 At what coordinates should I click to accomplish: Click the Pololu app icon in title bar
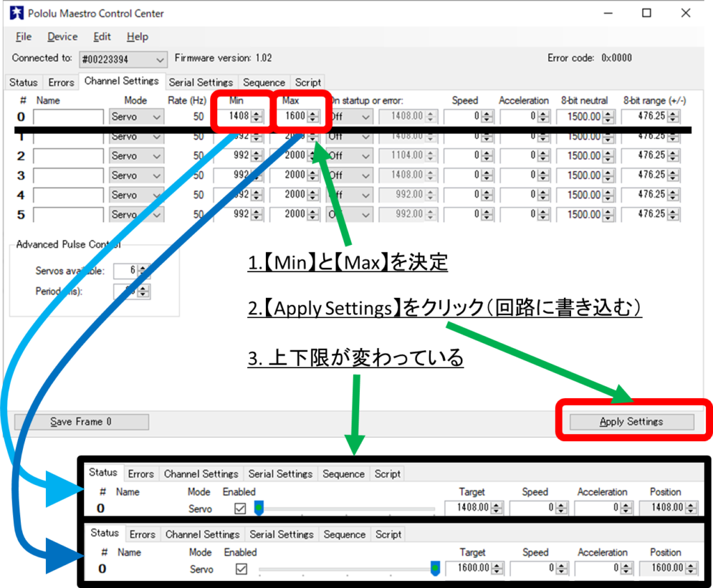[x=17, y=13]
